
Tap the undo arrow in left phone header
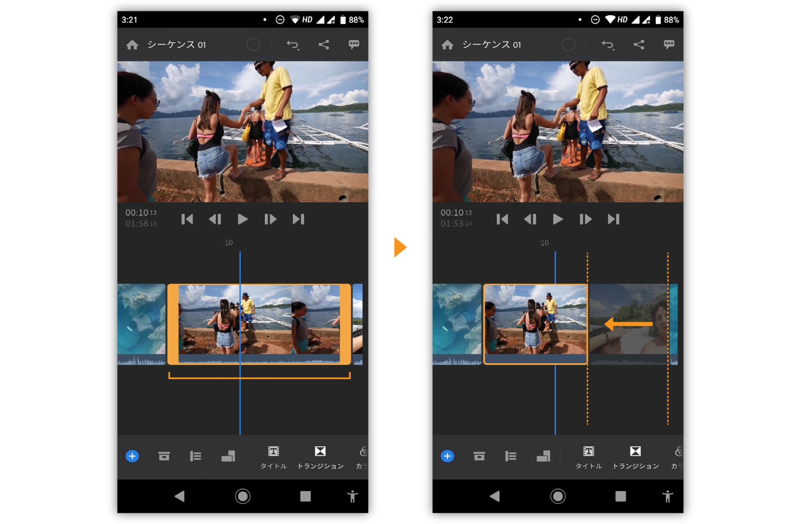point(293,45)
